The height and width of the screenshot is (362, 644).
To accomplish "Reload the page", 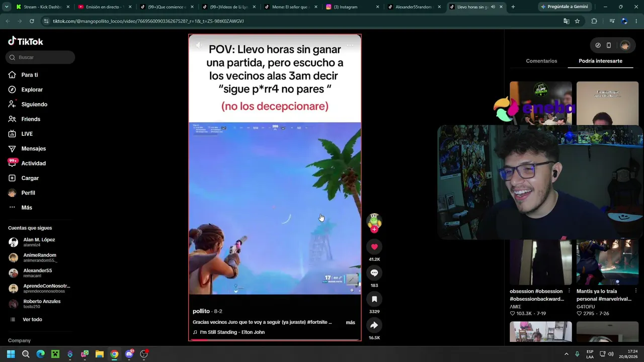I will (x=32, y=21).
